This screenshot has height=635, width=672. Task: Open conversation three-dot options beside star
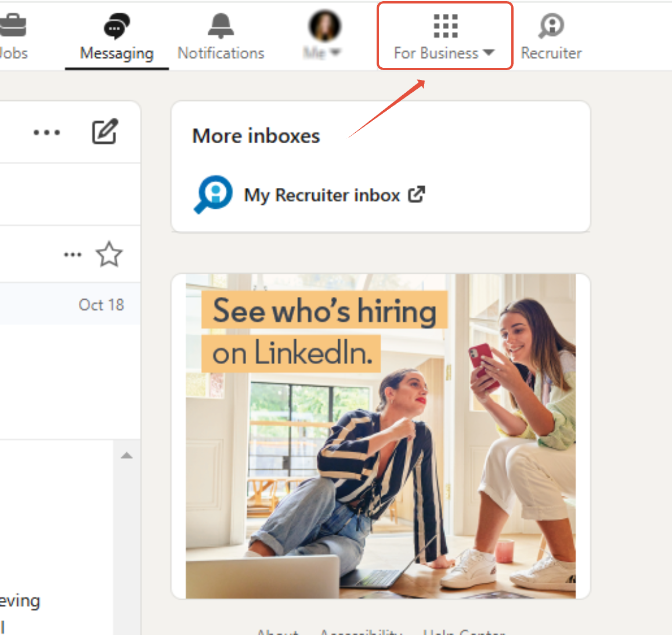coord(73,255)
